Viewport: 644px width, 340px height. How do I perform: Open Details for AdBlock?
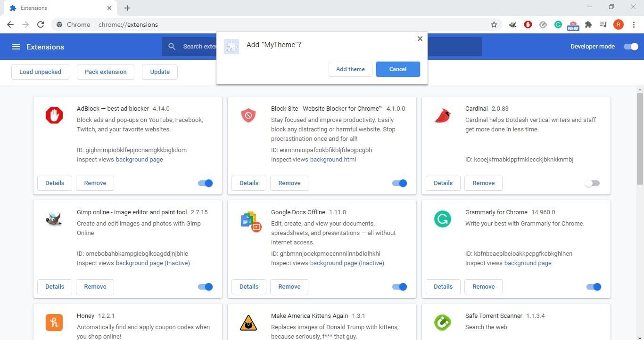(55, 183)
